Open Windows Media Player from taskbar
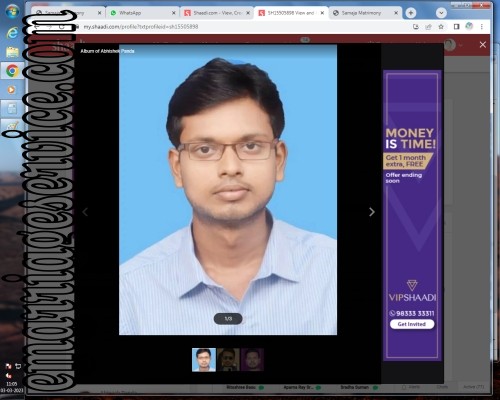The height and width of the screenshot is (400, 500). (11, 90)
